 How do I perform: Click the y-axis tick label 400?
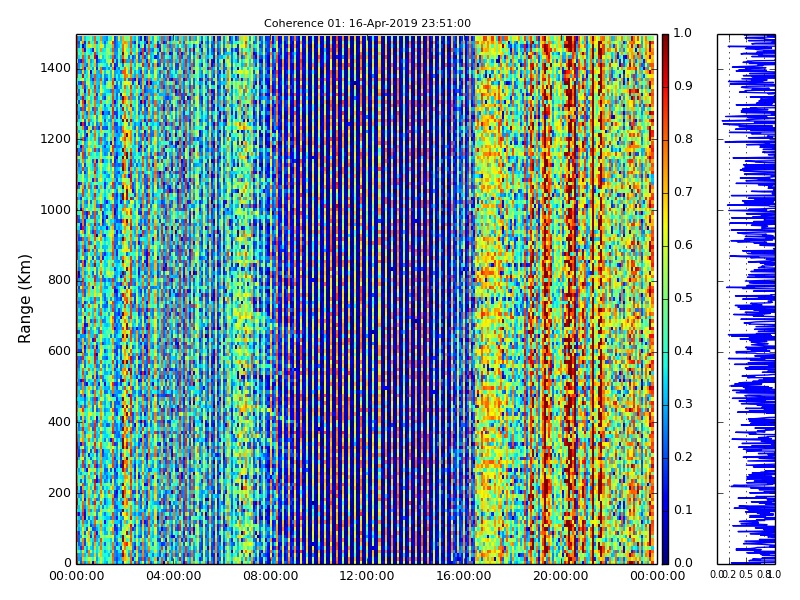[59, 422]
